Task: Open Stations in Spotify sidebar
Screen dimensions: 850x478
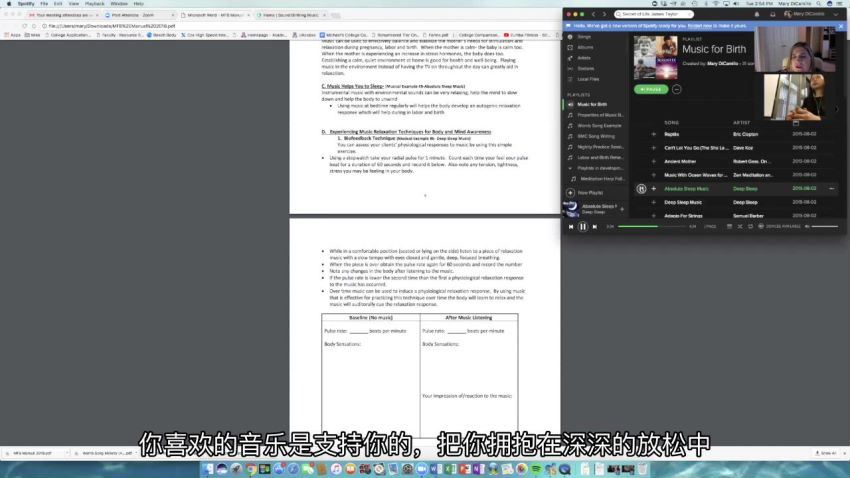Action: (585, 69)
